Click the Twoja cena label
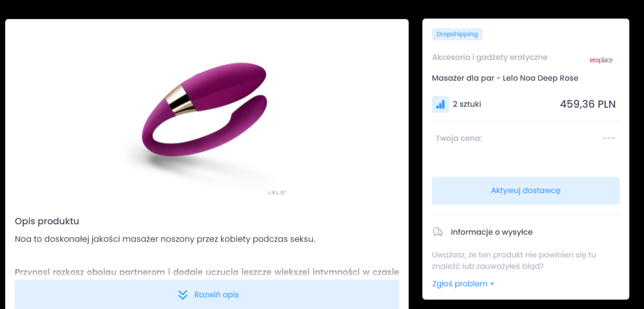 459,138
